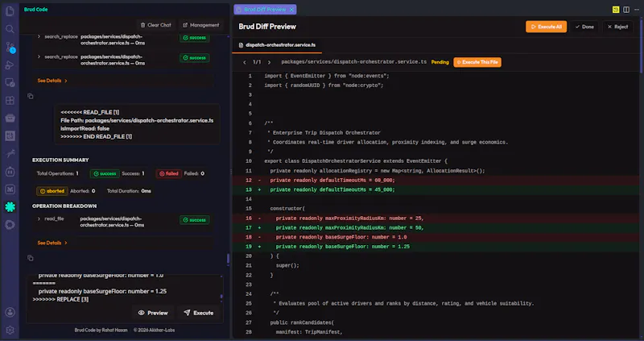Click the Clear Chat button

point(155,25)
